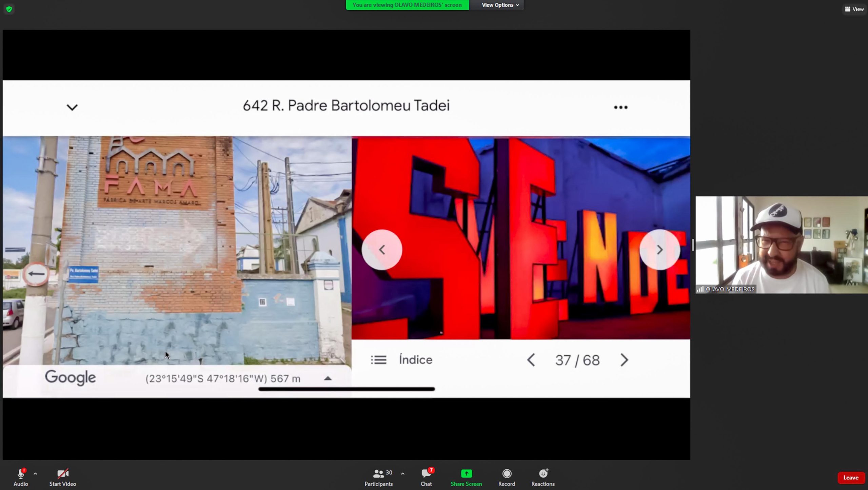The image size is (868, 490).
Task: Click the black horizontal drag handle bar
Action: [347, 389]
